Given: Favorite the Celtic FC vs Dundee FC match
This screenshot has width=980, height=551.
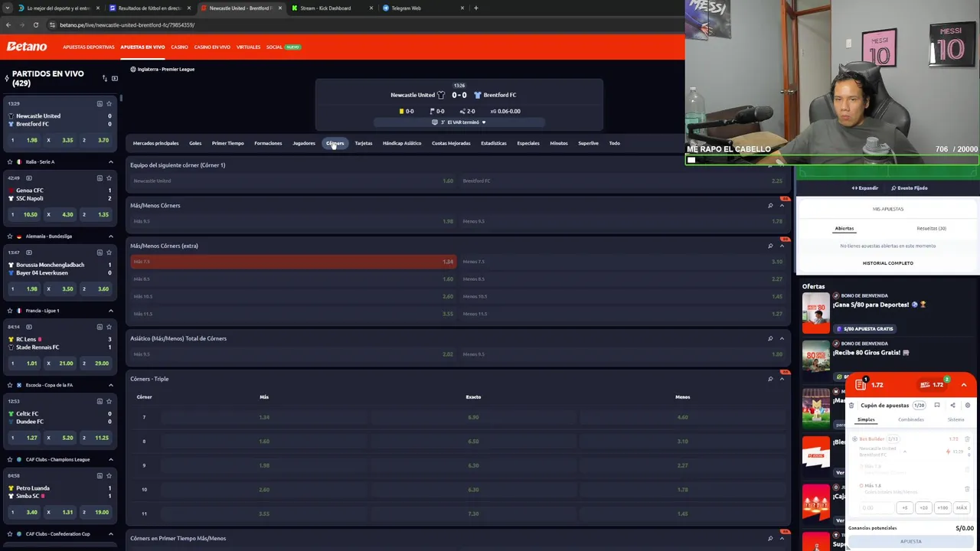Looking at the screenshot, I should pyautogui.click(x=109, y=401).
